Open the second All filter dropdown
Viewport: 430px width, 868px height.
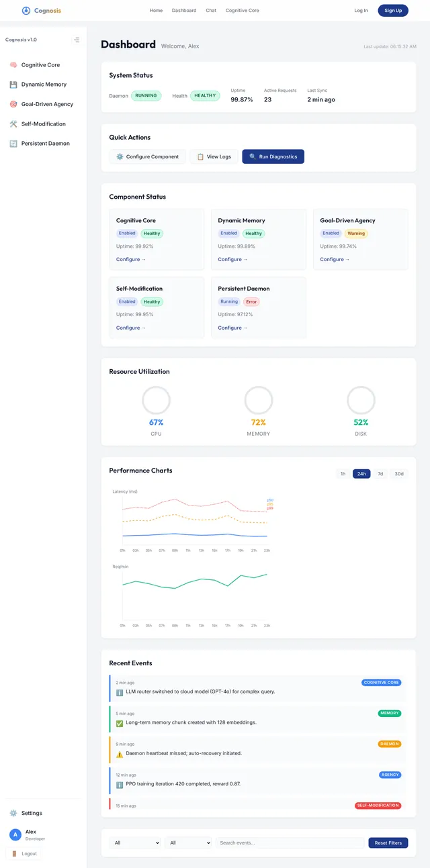coord(188,842)
